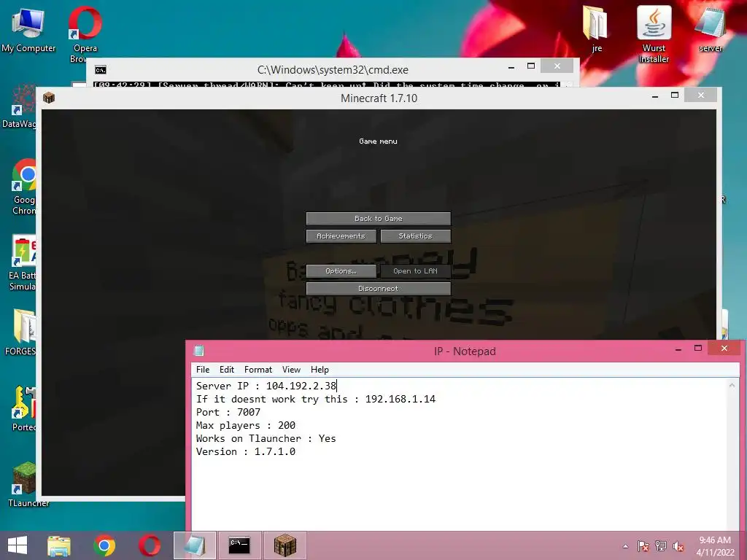Open the Notepad File menu

tap(203, 370)
